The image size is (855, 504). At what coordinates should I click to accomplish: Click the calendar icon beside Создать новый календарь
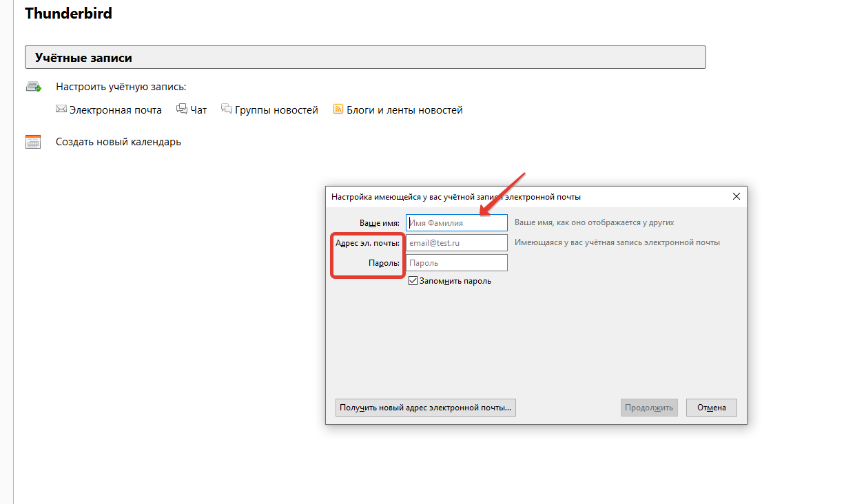pos(33,142)
